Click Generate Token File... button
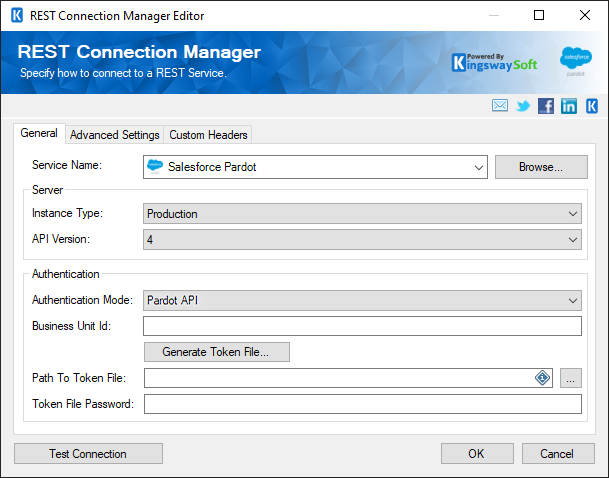Viewport: 609px width, 478px height. pos(217,352)
